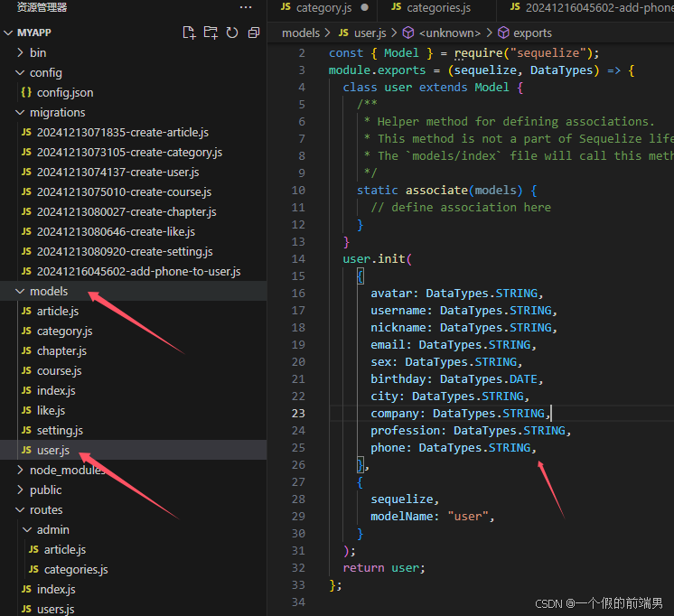674x616 pixels.
Task: Switch to the categories.js editor tab
Action: 436,8
